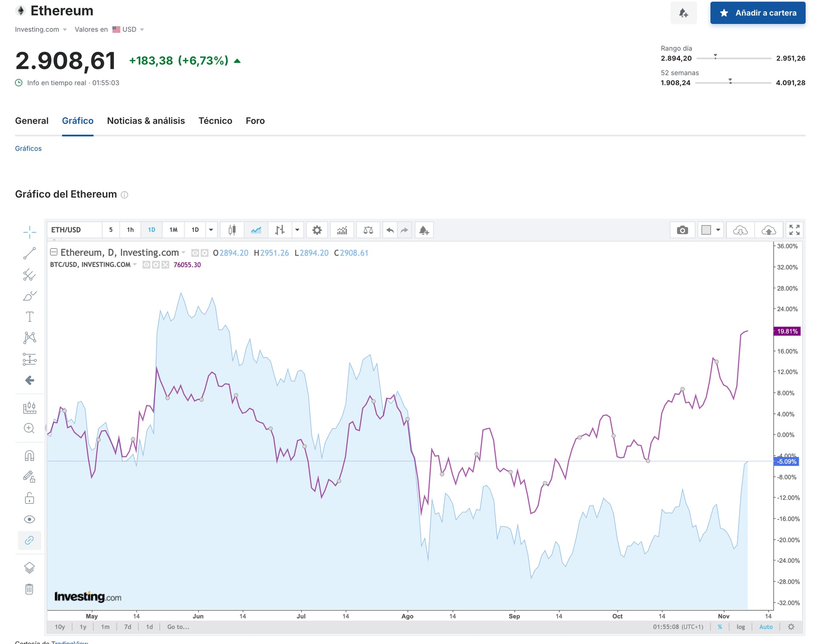Toggle lock all drawing tools
Screen dimensions: 814x644
(29, 498)
